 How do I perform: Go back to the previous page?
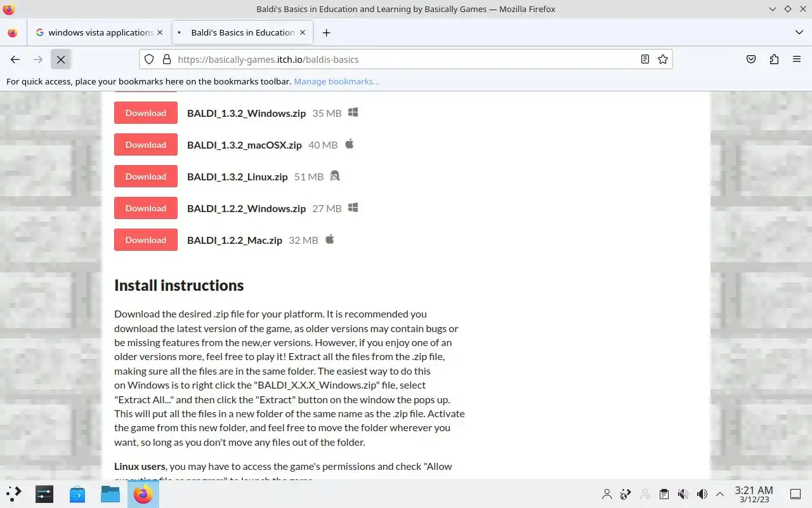click(x=15, y=59)
